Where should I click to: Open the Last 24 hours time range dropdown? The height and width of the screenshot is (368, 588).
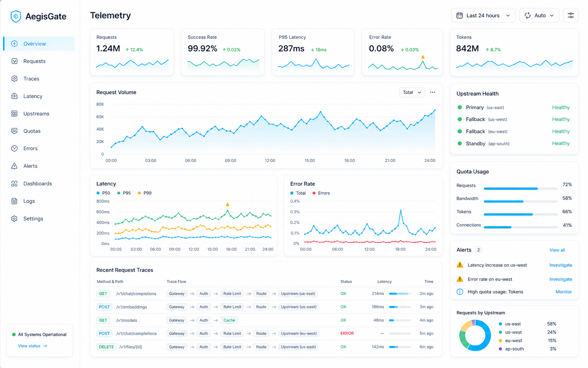tap(483, 16)
